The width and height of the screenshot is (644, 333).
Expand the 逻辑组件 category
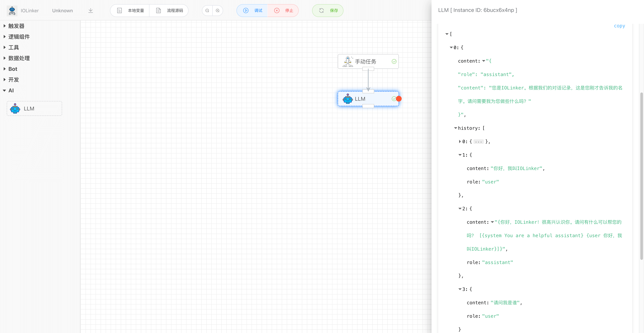tap(19, 37)
